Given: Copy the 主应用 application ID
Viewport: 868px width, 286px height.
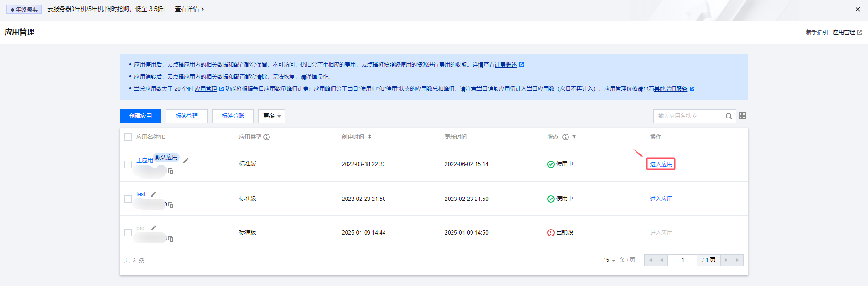Looking at the screenshot, I should tap(171, 171).
